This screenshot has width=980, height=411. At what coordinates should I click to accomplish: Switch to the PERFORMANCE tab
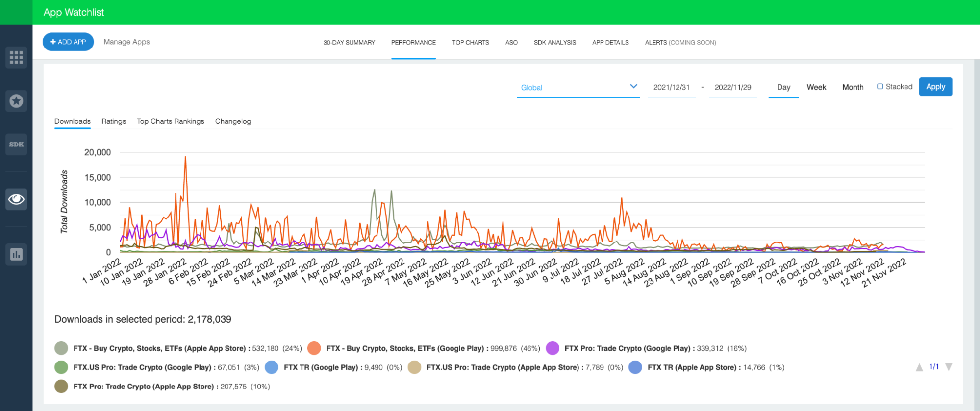coord(413,43)
